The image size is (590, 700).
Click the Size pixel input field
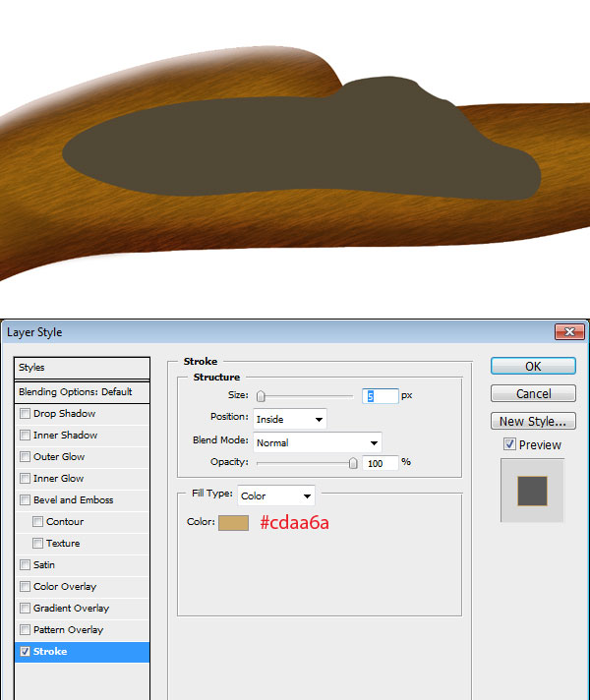pos(381,395)
